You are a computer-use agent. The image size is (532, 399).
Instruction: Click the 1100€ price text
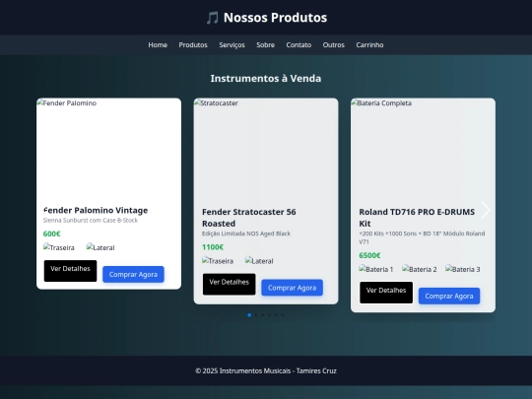[x=213, y=247]
